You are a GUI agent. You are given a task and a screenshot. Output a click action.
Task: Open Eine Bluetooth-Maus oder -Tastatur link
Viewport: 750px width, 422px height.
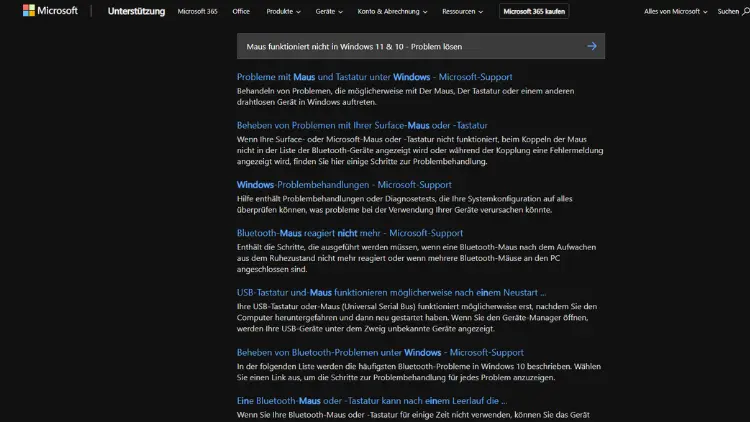point(372,401)
